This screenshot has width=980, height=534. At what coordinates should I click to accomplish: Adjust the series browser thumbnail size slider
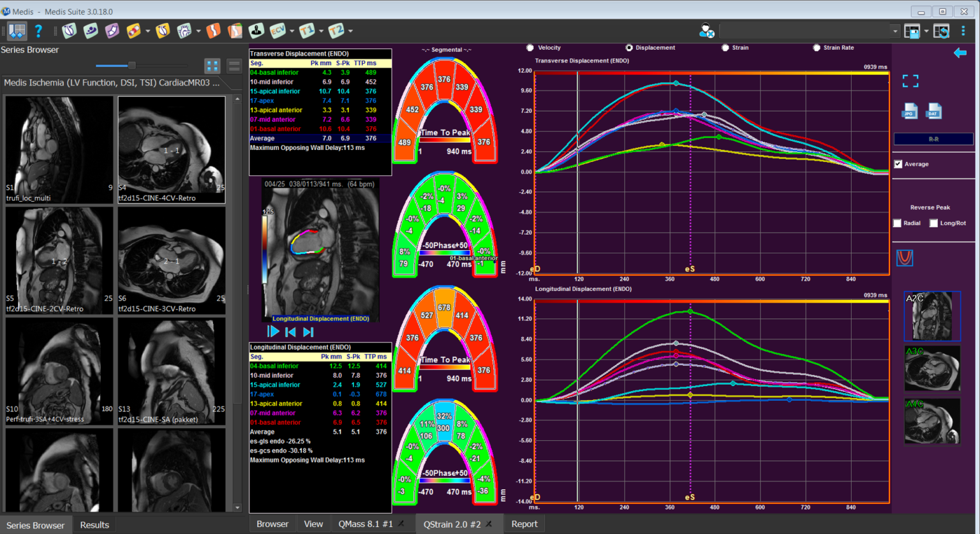pos(131,65)
